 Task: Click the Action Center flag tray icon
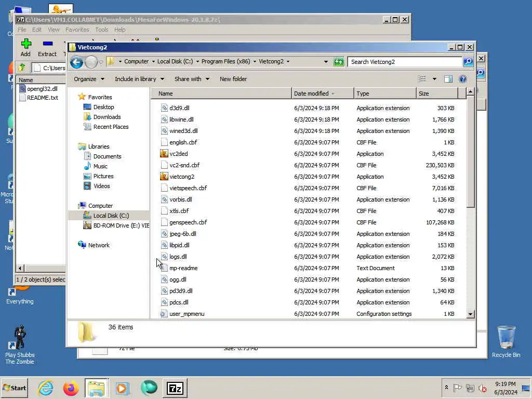457,388
